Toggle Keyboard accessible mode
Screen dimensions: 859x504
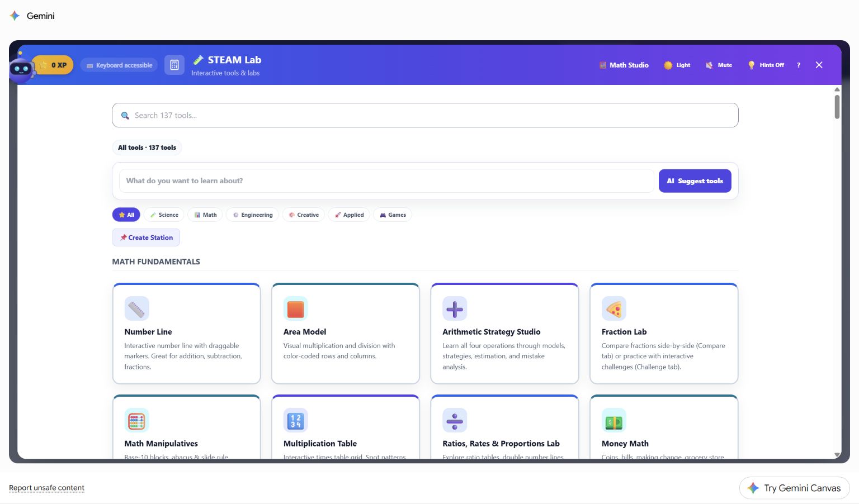click(x=119, y=65)
